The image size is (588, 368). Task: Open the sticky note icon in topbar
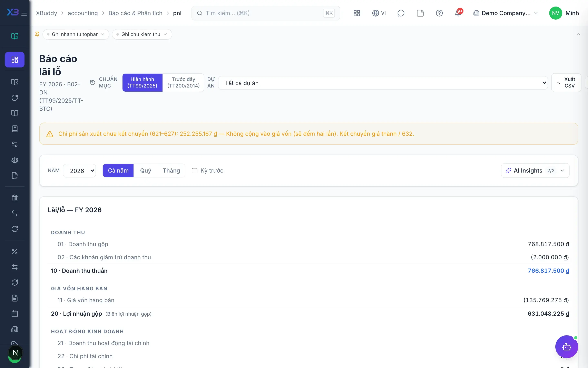[x=420, y=13]
